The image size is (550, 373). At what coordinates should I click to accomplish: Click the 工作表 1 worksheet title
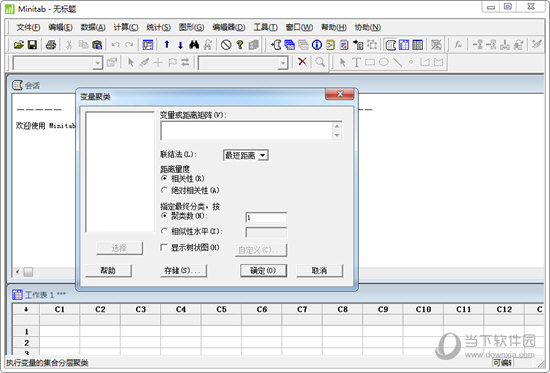point(45,294)
